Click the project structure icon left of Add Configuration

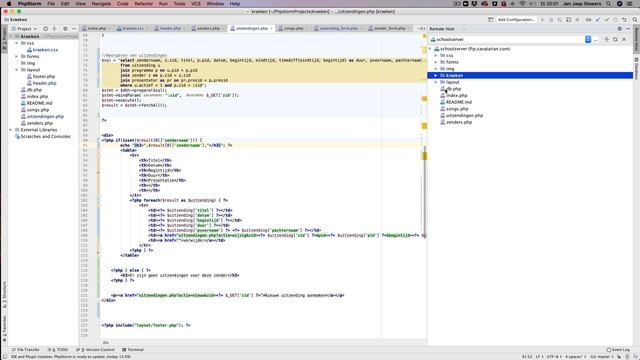(491, 20)
